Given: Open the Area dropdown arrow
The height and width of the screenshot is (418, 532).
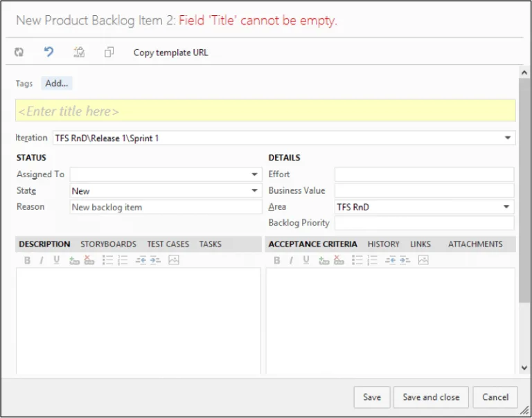Looking at the screenshot, I should point(506,207).
